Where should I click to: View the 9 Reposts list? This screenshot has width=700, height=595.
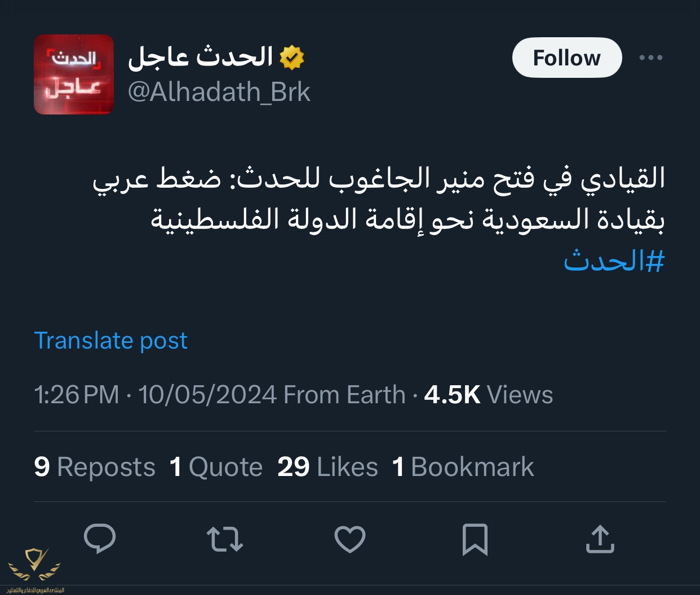[95, 467]
